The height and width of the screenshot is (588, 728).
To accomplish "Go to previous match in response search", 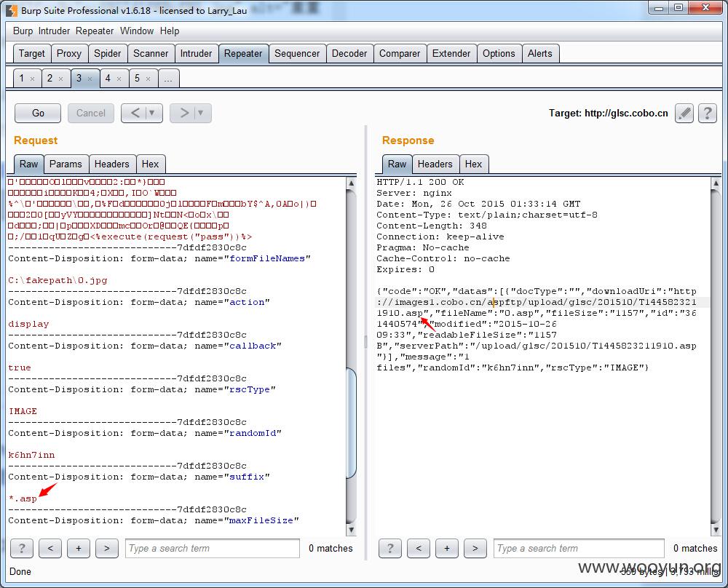I will [419, 548].
